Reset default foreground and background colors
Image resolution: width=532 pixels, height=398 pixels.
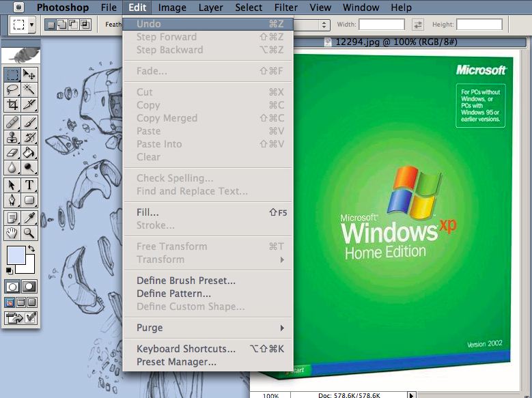pos(9,270)
